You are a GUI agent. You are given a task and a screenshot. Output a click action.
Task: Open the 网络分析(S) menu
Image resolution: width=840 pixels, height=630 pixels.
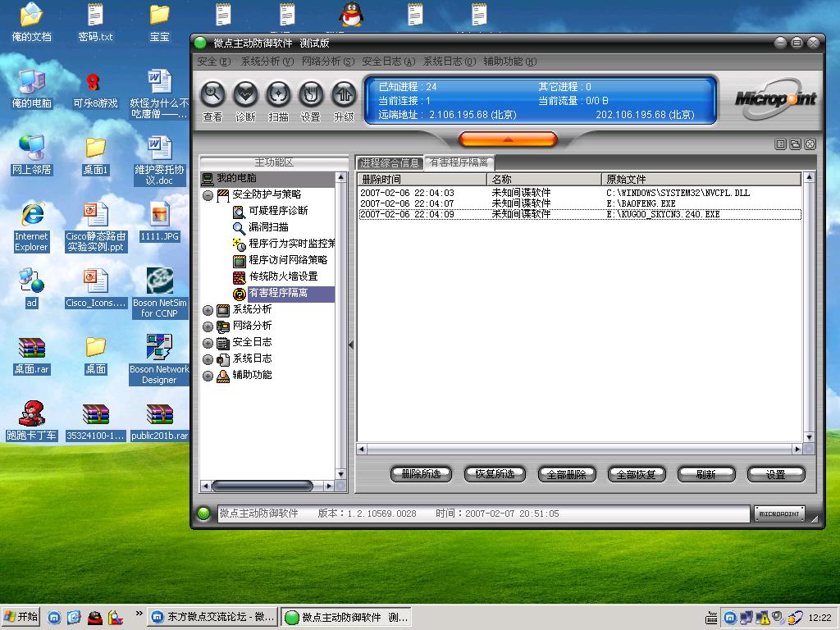point(328,62)
